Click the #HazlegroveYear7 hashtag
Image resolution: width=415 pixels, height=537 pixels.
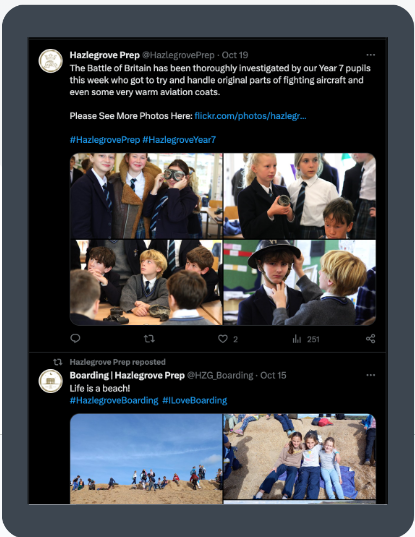pyautogui.click(x=179, y=140)
